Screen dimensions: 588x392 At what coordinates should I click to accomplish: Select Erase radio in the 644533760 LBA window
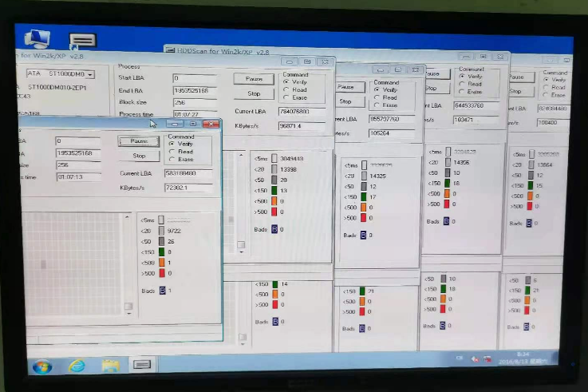[x=462, y=92]
